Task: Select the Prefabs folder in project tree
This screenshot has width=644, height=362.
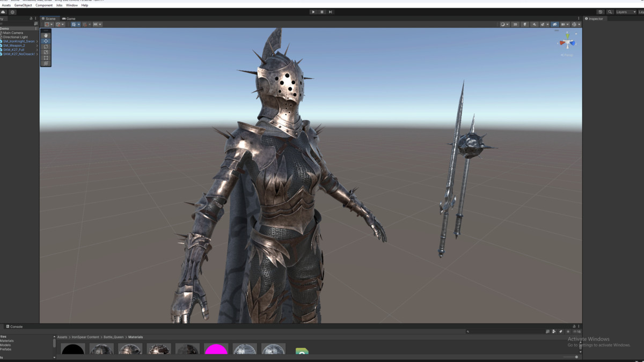Action: click(6, 350)
